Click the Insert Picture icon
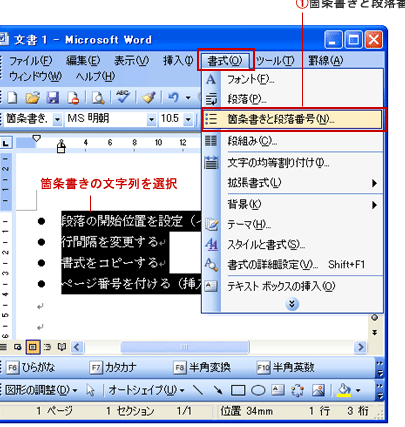 (x=318, y=390)
